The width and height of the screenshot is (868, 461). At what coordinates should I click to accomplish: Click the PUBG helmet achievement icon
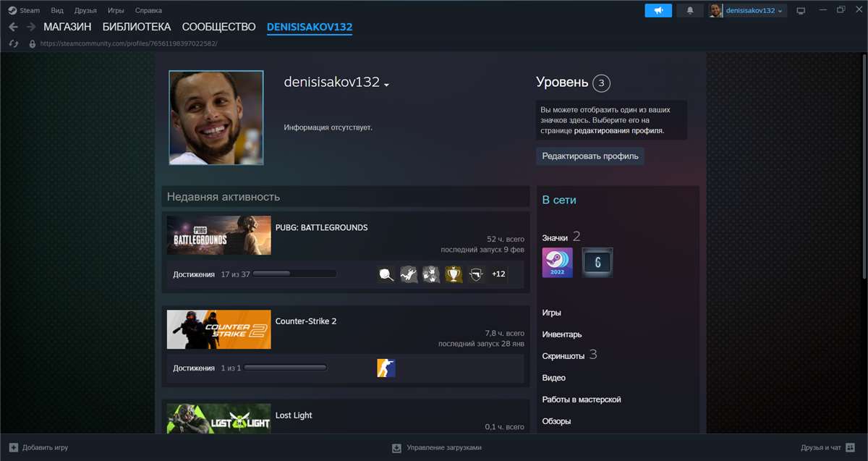tap(476, 274)
